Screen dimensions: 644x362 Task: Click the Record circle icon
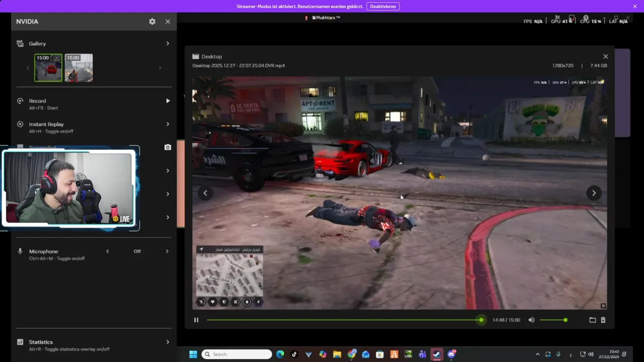pyautogui.click(x=20, y=101)
